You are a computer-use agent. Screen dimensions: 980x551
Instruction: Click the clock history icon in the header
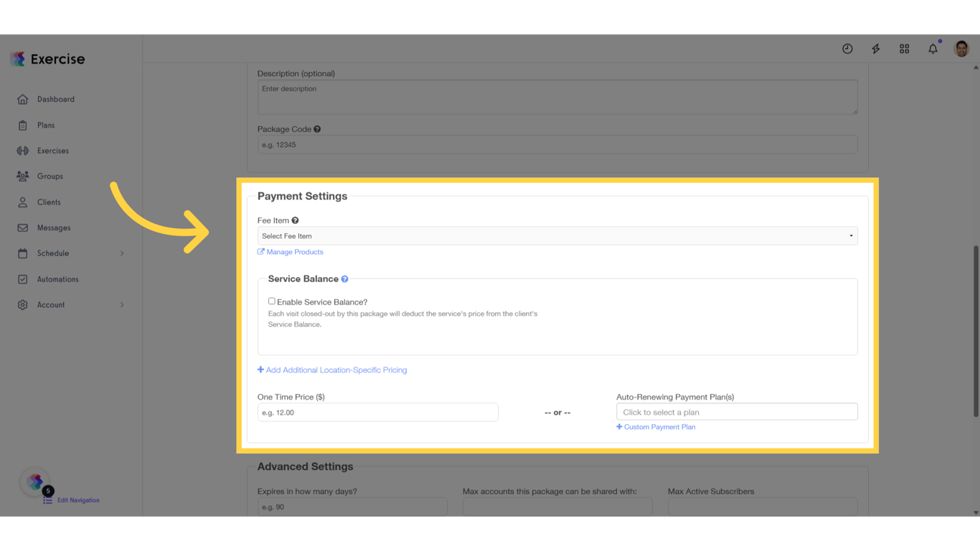(847, 48)
